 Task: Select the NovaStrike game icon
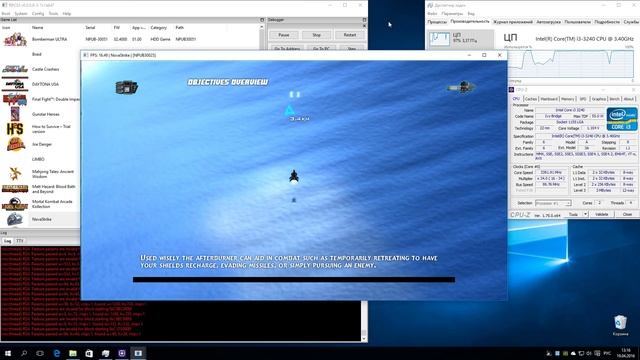(x=15, y=219)
